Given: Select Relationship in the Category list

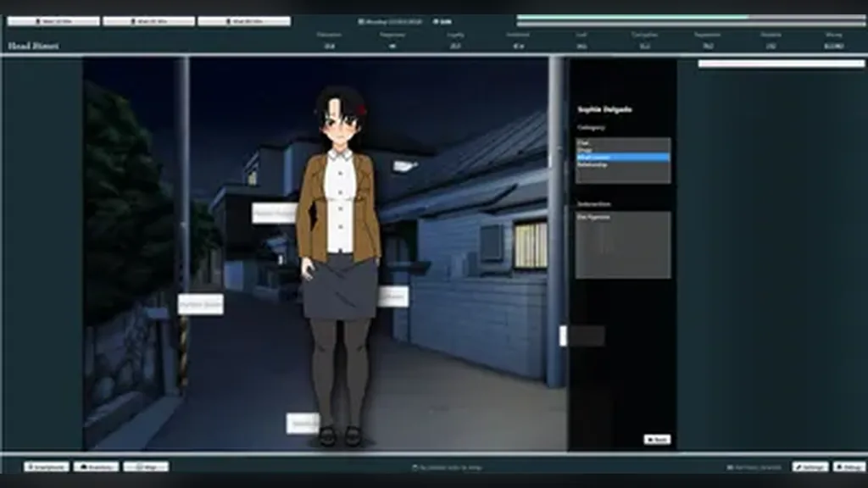Looking at the screenshot, I should click(622, 165).
